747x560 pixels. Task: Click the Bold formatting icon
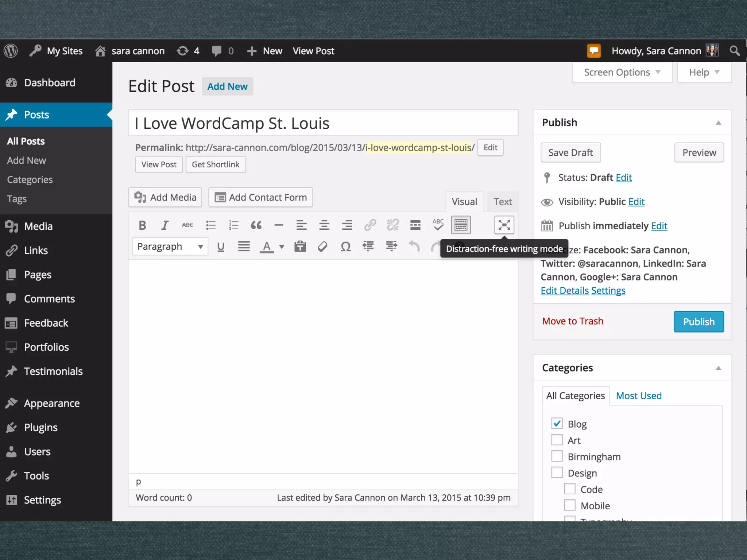(x=142, y=225)
